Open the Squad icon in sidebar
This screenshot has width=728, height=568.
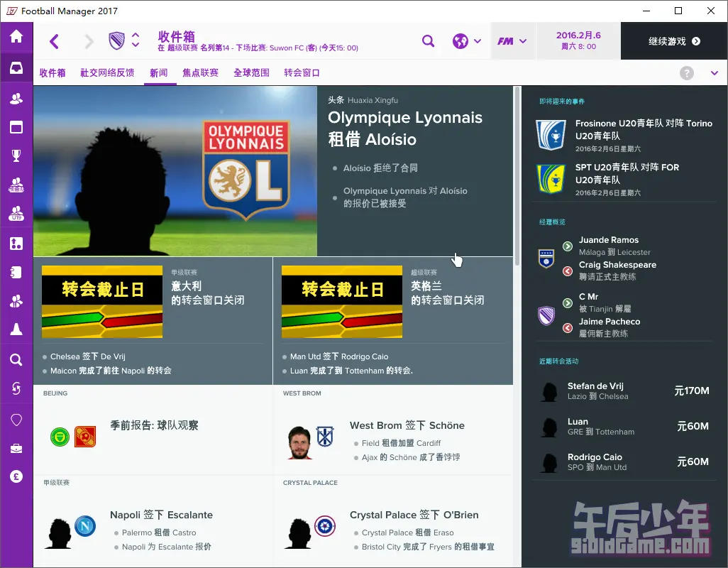pos(16,99)
